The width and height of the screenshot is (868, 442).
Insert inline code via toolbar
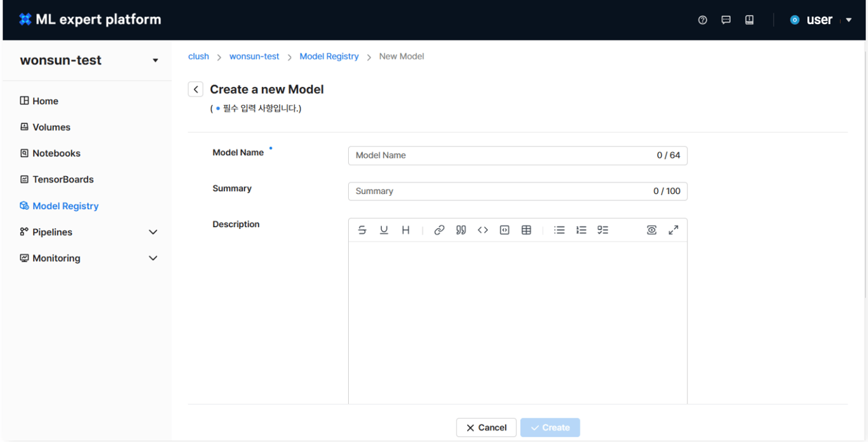pos(483,230)
